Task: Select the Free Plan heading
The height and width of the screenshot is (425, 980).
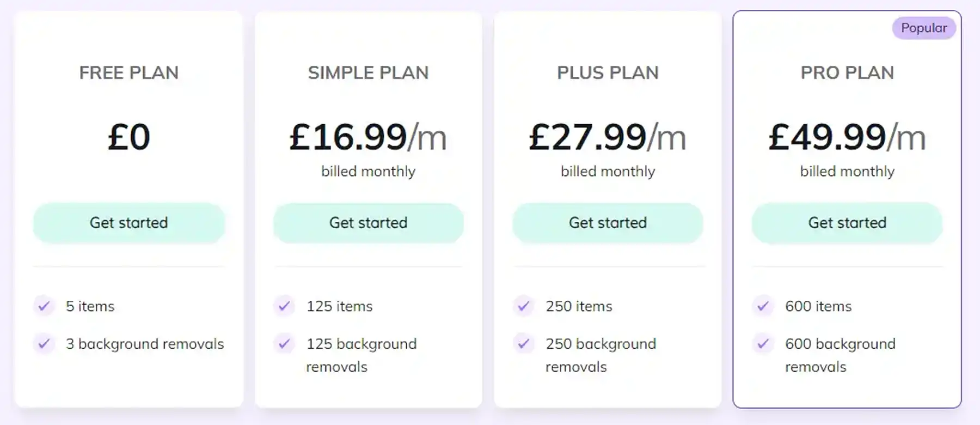Action: (128, 72)
